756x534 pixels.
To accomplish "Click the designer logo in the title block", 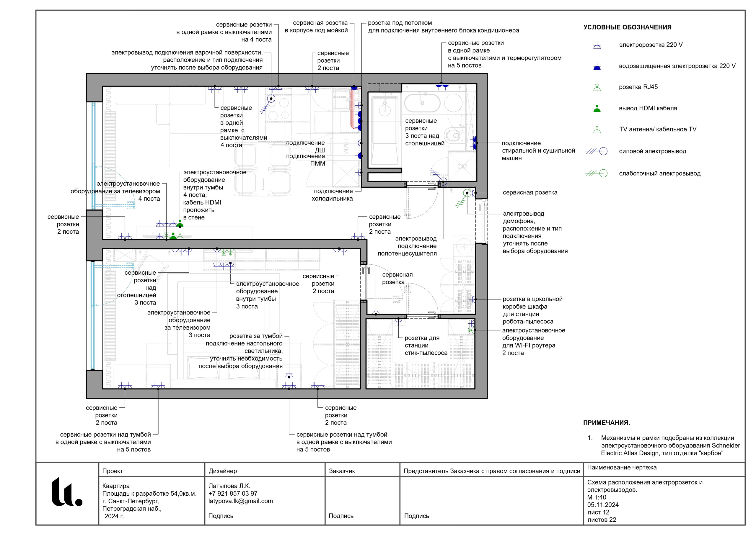I will pyautogui.click(x=67, y=492).
